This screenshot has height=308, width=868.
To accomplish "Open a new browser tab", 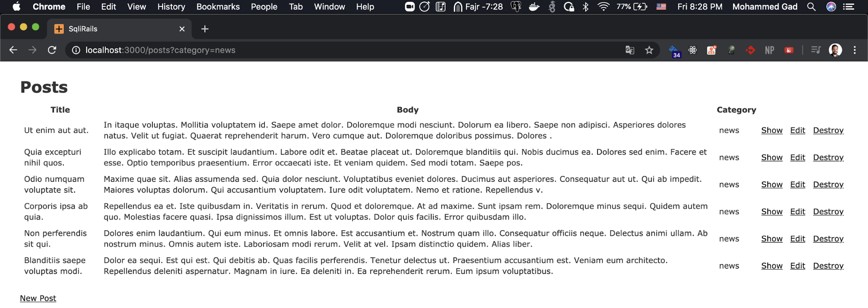I will 205,29.
